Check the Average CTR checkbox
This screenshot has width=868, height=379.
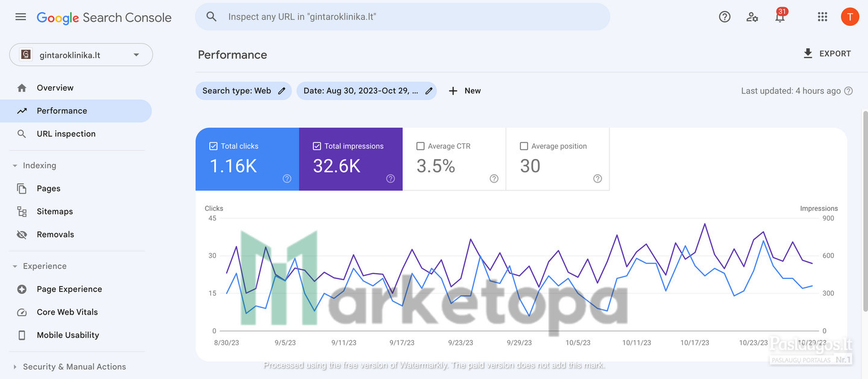coord(421,146)
